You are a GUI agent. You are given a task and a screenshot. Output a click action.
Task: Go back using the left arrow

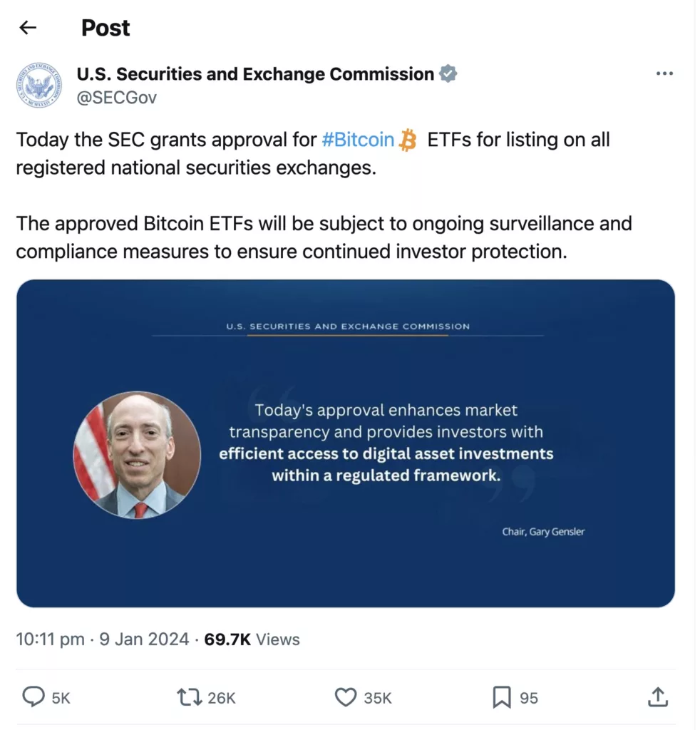click(x=28, y=28)
